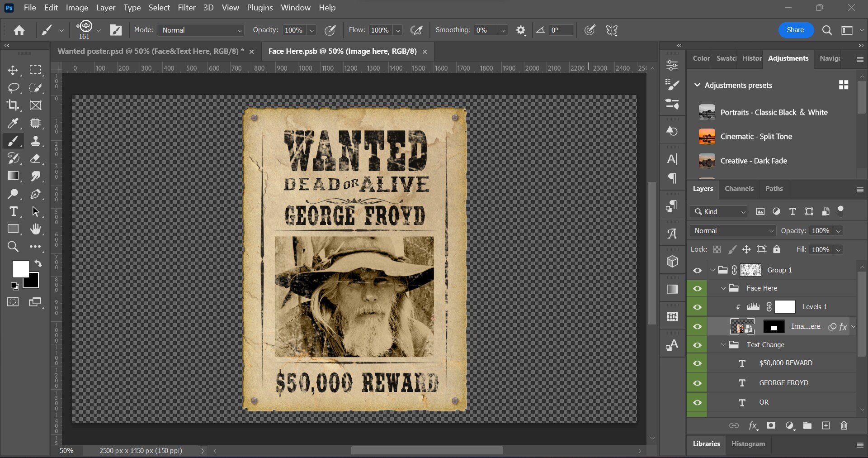The image size is (868, 458).
Task: Select the Crop tool
Action: click(x=14, y=105)
